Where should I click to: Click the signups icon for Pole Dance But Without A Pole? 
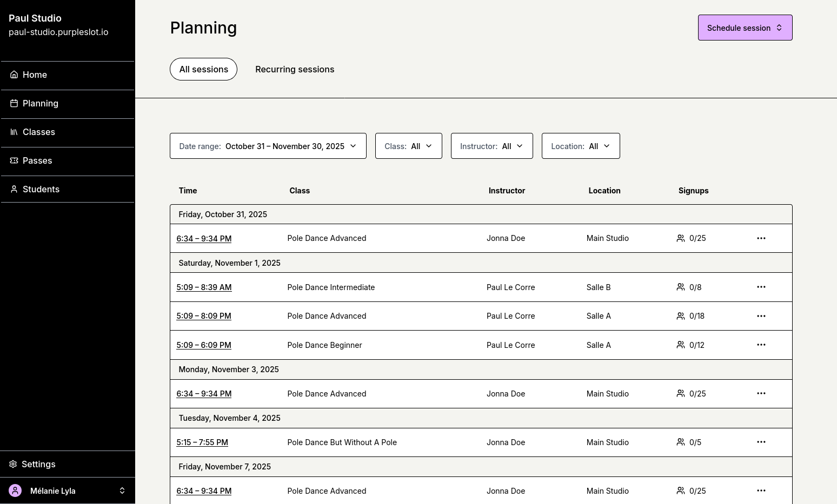pyautogui.click(x=680, y=442)
